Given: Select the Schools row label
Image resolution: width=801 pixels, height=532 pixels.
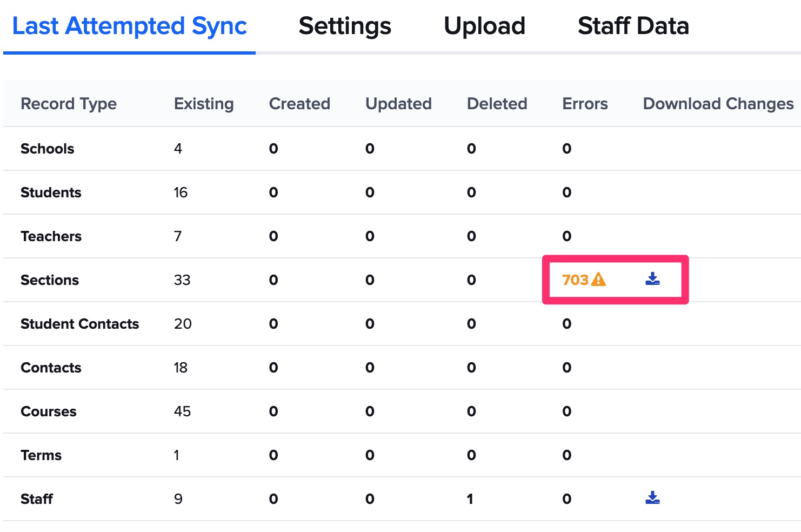Looking at the screenshot, I should click(47, 149).
